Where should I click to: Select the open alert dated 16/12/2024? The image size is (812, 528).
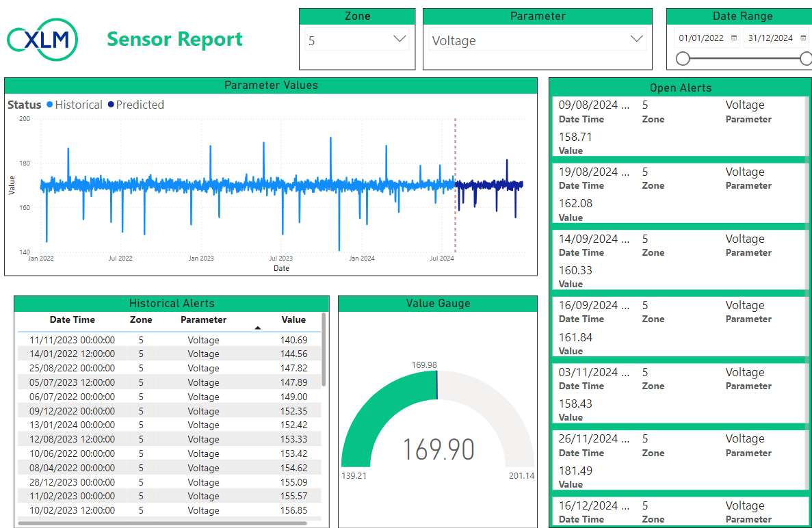tap(679, 512)
